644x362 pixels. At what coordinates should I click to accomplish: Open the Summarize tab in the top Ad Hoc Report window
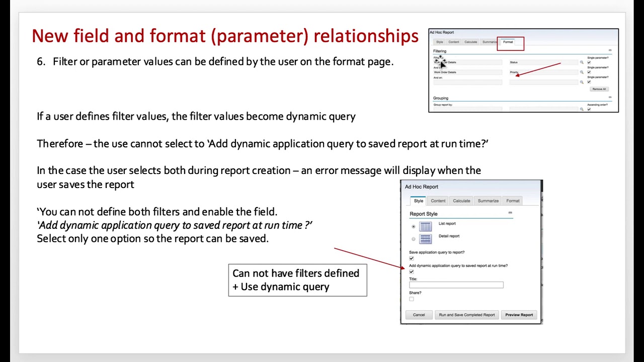tap(490, 42)
